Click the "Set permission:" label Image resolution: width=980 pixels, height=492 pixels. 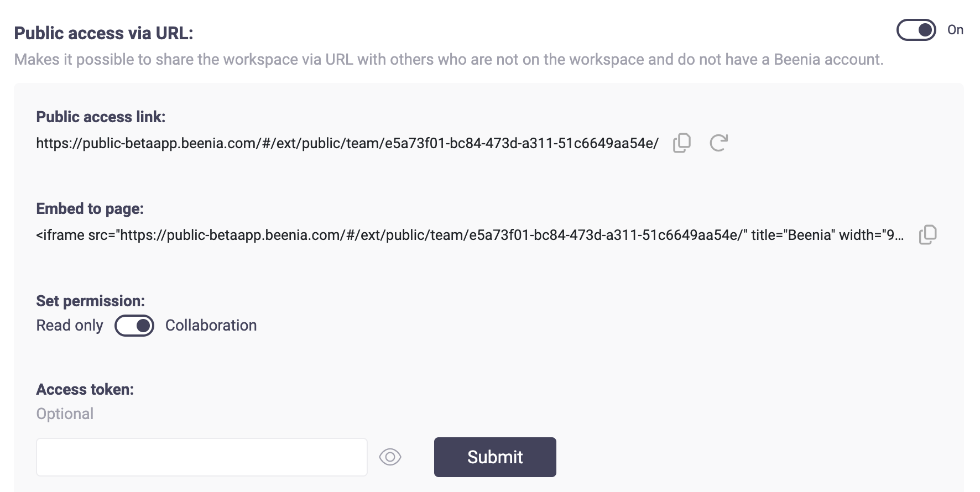click(x=90, y=301)
